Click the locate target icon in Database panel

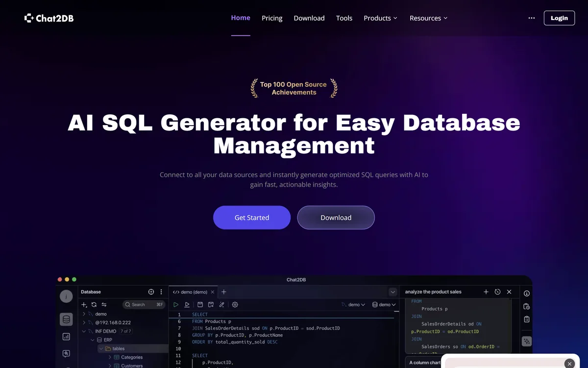tap(151, 292)
